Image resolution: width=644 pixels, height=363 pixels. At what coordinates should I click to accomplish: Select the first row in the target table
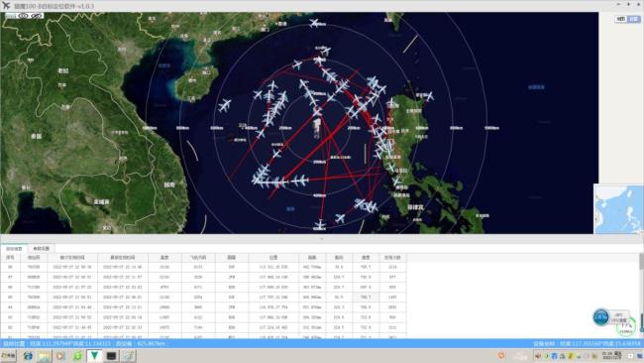[203, 267]
